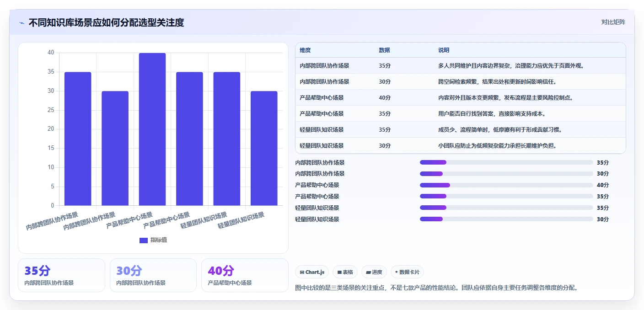The height and width of the screenshot is (310, 644).
Task: Click the 内部跨团队协作场景 progress bar showing 30分
Action: pos(506,173)
